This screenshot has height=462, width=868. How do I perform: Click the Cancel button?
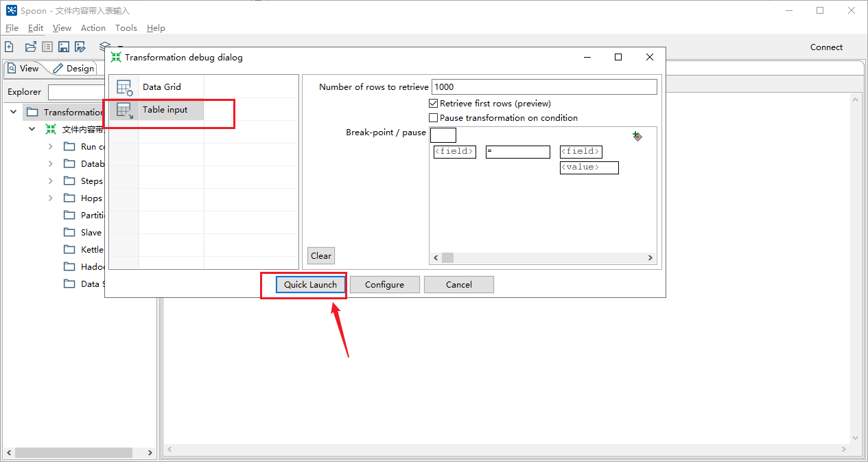tap(459, 285)
